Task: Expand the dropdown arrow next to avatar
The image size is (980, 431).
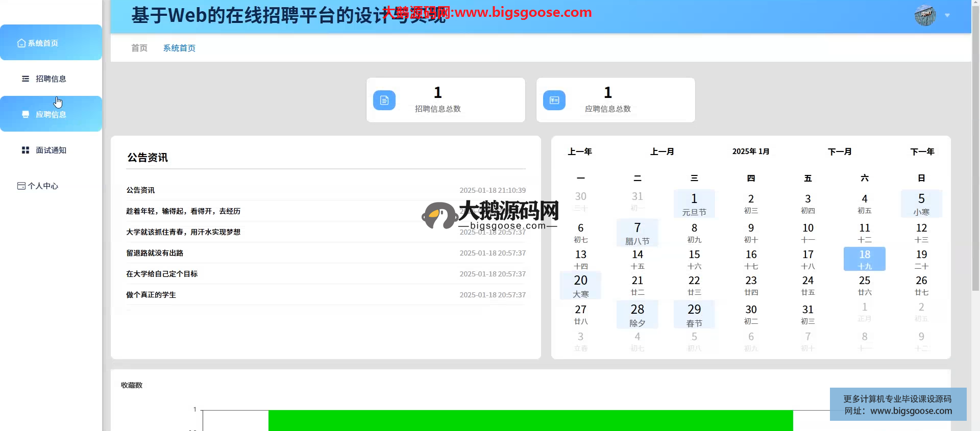Action: [947, 15]
